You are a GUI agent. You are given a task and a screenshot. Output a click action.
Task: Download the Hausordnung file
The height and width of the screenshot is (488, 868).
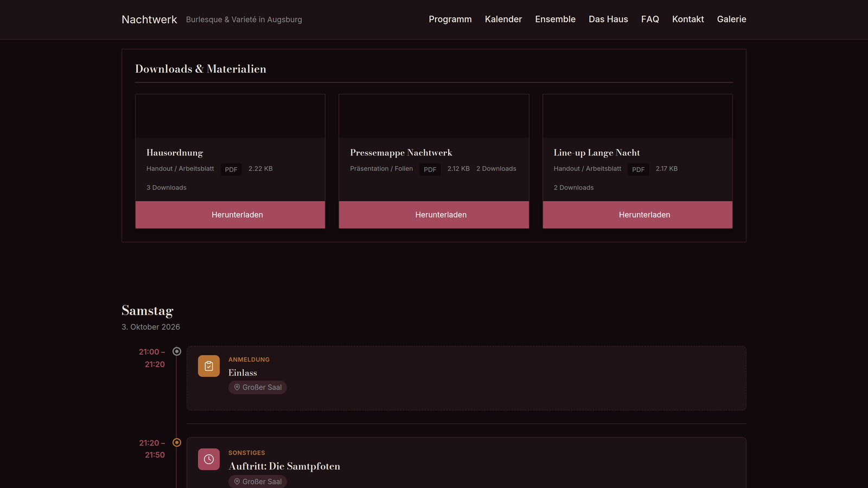pyautogui.click(x=230, y=215)
